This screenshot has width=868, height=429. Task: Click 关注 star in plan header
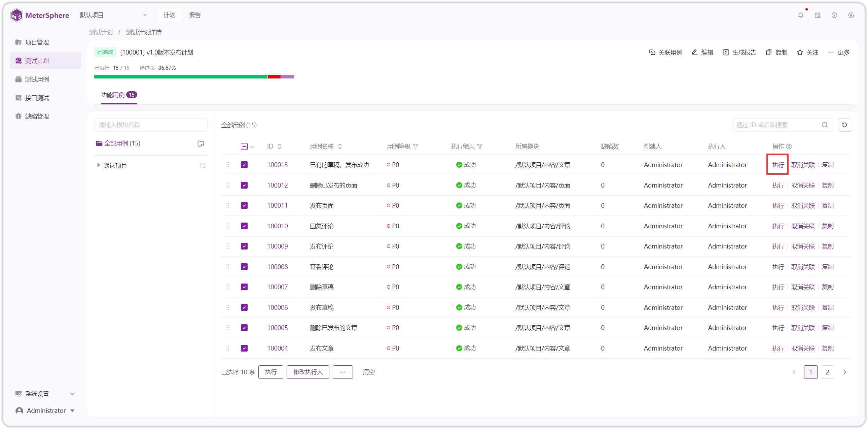[808, 52]
